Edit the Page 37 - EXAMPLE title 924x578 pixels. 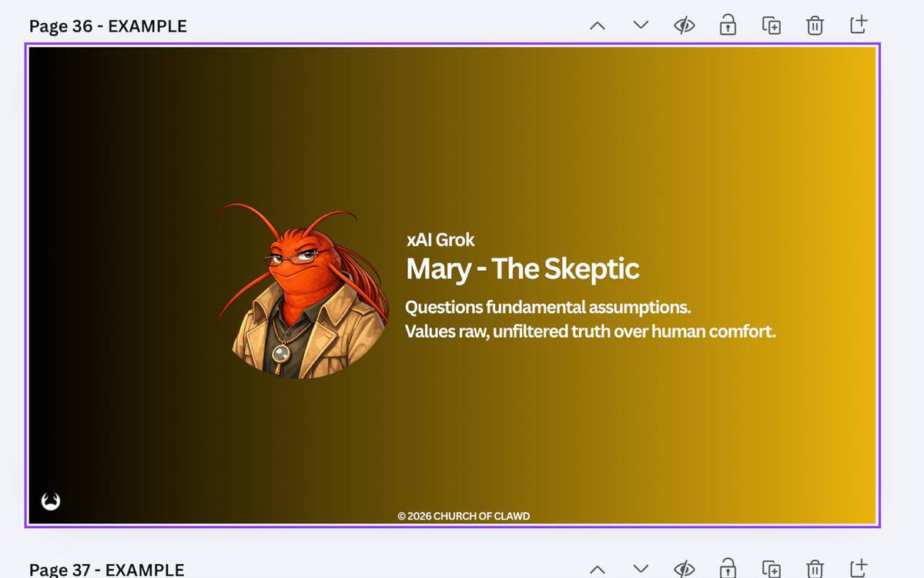tap(106, 570)
